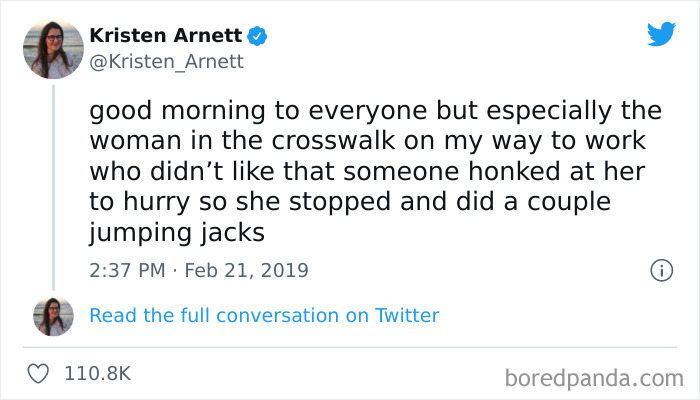Image resolution: width=700 pixels, height=400 pixels.
Task: Click the Twitter bird logo
Action: [x=661, y=34]
